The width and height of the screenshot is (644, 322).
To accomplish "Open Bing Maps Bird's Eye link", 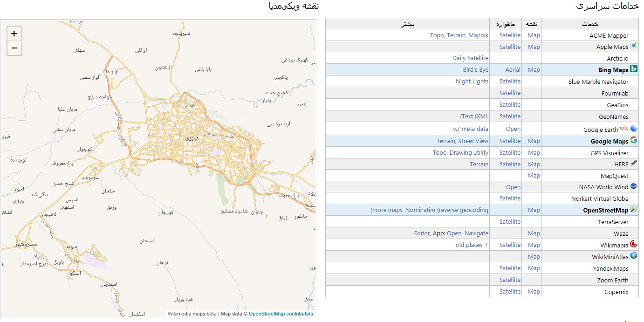I will coord(476,70).
